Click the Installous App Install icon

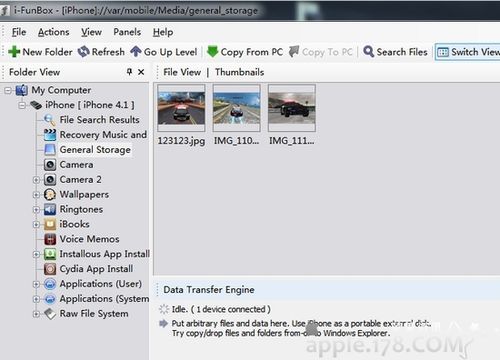point(50,254)
